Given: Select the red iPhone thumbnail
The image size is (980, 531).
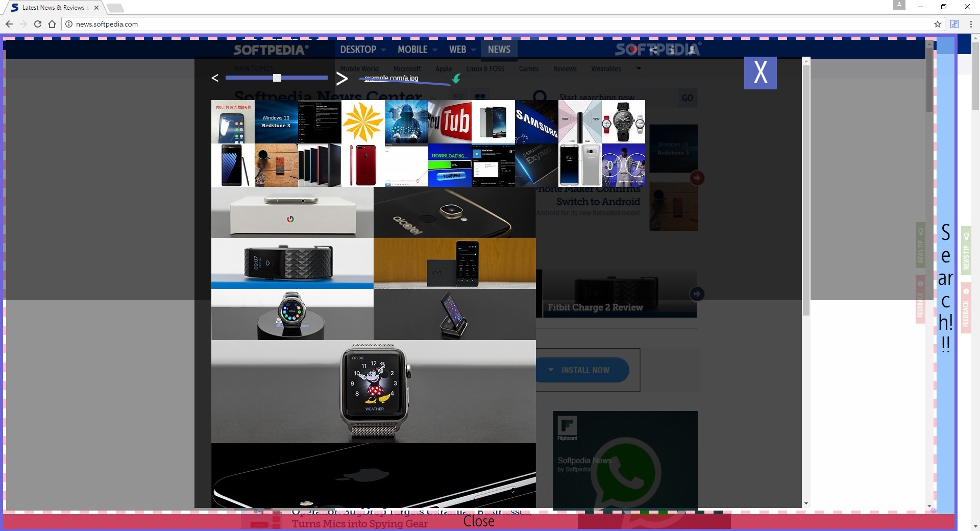Looking at the screenshot, I should click(x=363, y=165).
